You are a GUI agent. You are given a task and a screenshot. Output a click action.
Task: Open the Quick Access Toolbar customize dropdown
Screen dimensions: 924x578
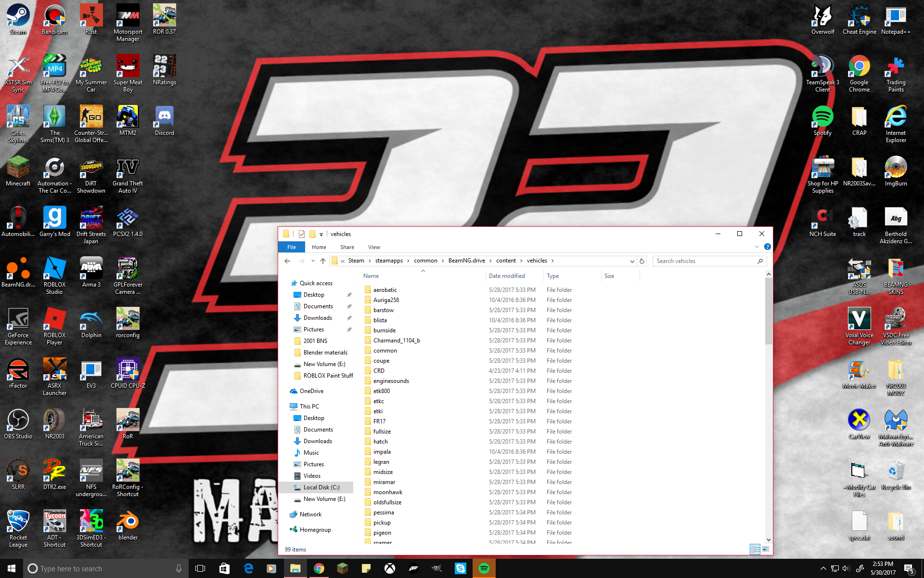coord(321,234)
